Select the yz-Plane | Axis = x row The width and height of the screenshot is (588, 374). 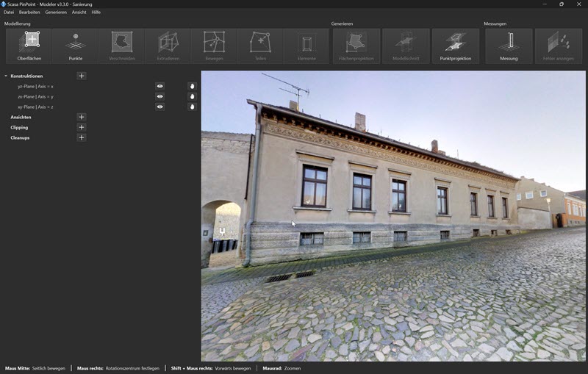pos(35,86)
